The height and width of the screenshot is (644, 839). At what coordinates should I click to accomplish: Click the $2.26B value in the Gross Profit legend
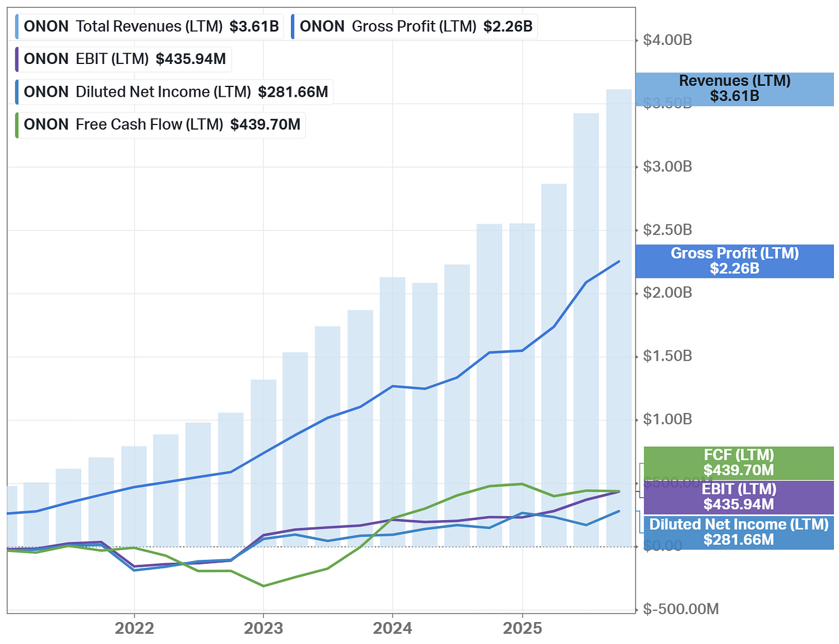pyautogui.click(x=508, y=26)
